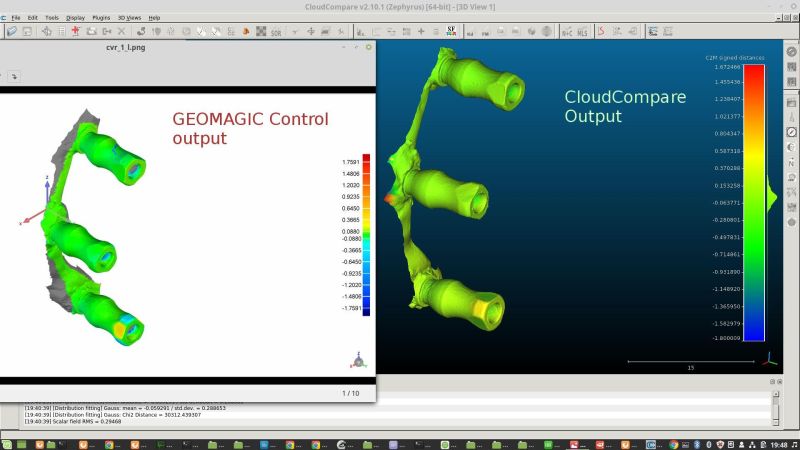Viewport: 800px width, 450px height.
Task: Click the plus (add scalar field) icon
Action: point(421,32)
